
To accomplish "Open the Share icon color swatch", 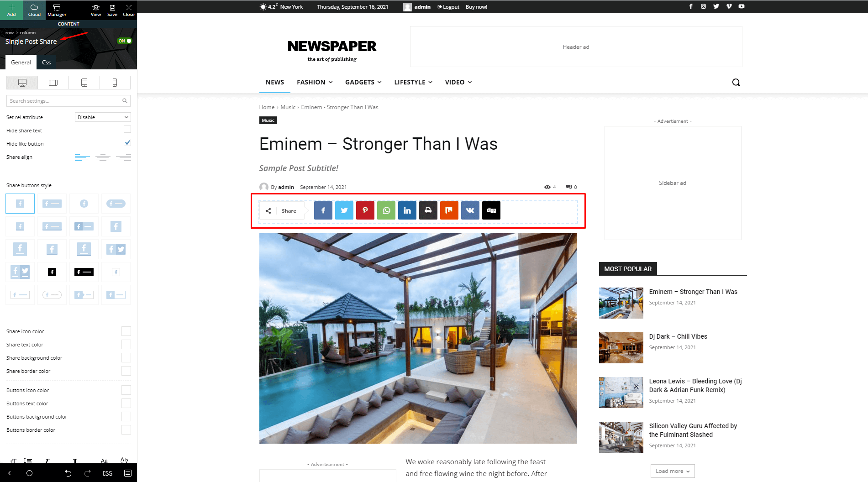I will [126, 331].
